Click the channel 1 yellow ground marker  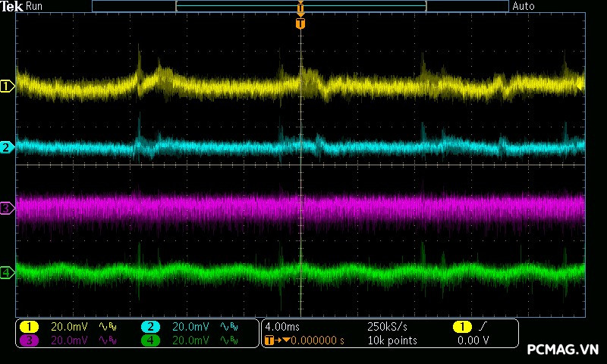(x=7, y=86)
